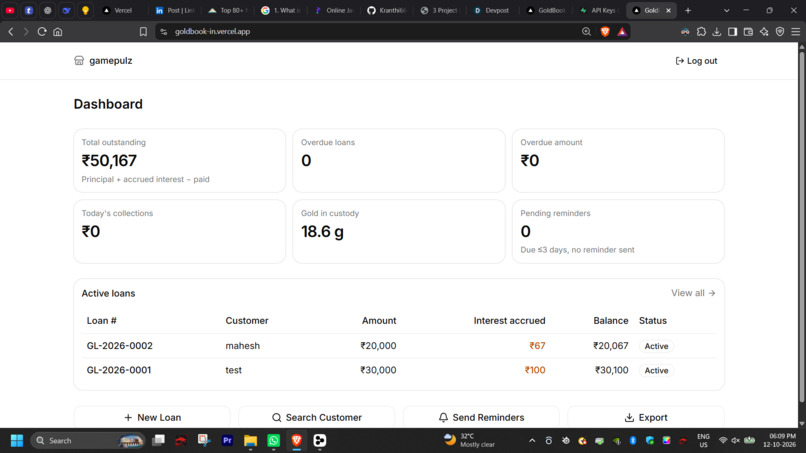Viewport: 806px width, 453px height.
Task: Click the gamepulz shop icon
Action: [79, 61]
